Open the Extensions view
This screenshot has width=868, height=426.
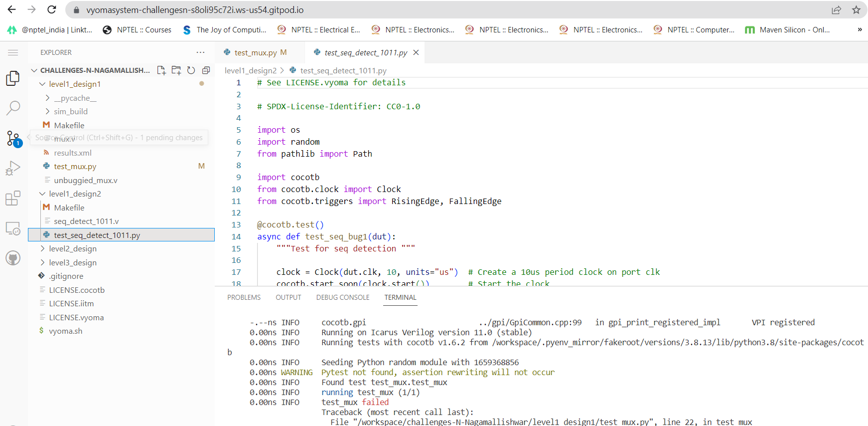click(13, 198)
